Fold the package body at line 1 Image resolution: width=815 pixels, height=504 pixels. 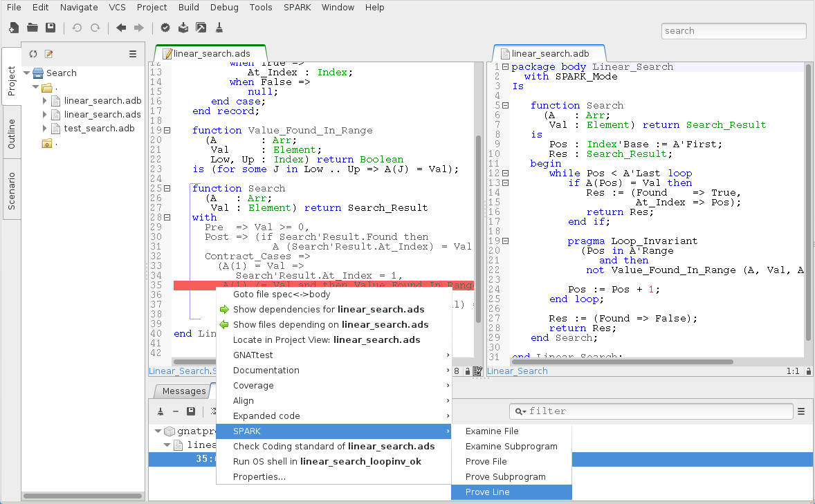tap(505, 66)
